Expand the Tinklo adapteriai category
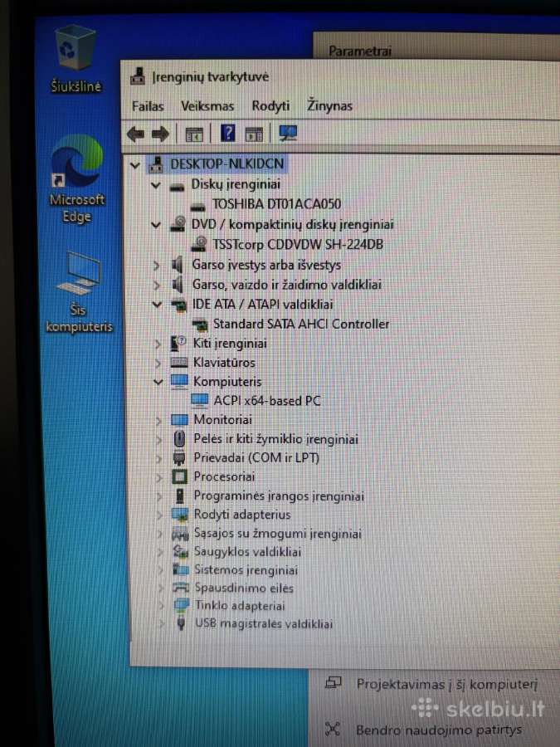The image size is (560, 747). coord(162,606)
